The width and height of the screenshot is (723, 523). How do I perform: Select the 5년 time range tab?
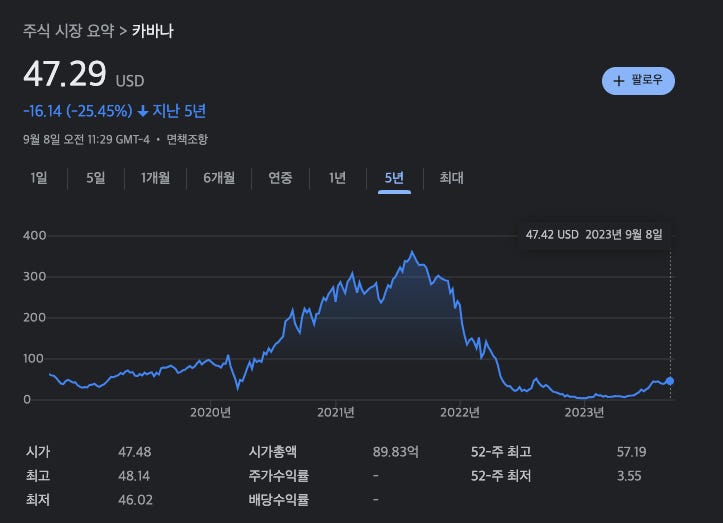click(394, 178)
